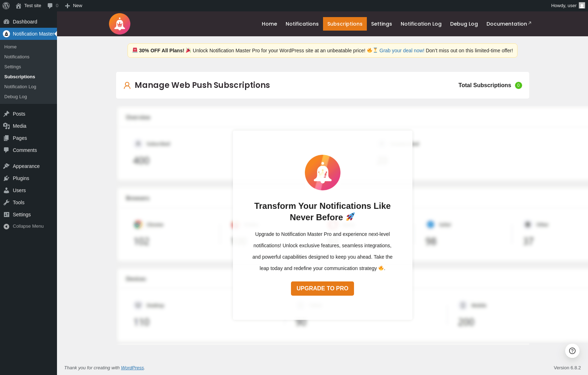Open the Notifications tab in plugin header

click(302, 24)
